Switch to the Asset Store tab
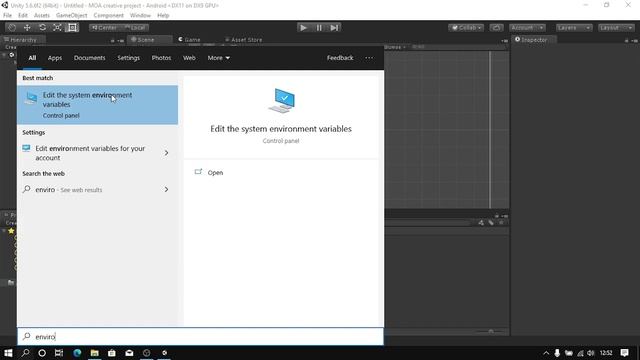Viewport: 640px width, 360px height. (244, 40)
